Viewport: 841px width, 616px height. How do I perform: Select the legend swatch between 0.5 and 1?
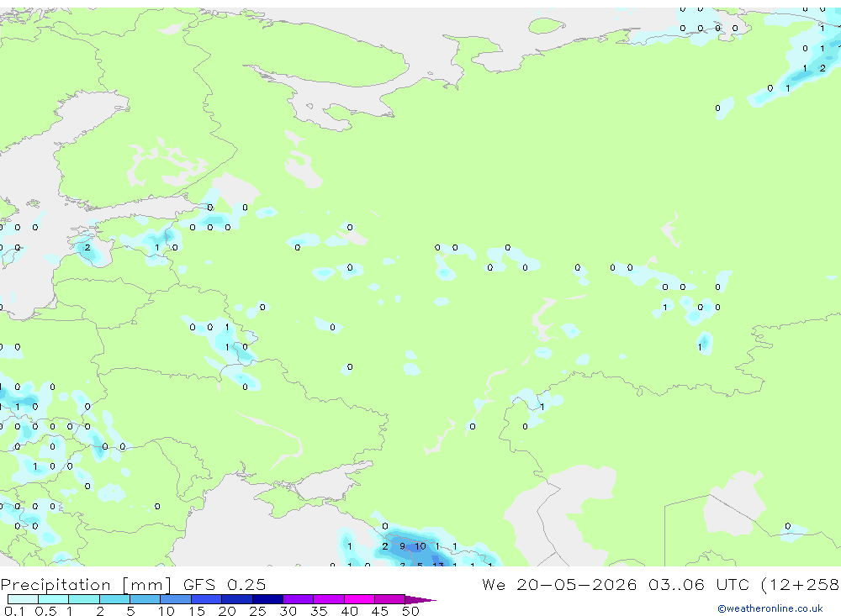[x=54, y=599]
